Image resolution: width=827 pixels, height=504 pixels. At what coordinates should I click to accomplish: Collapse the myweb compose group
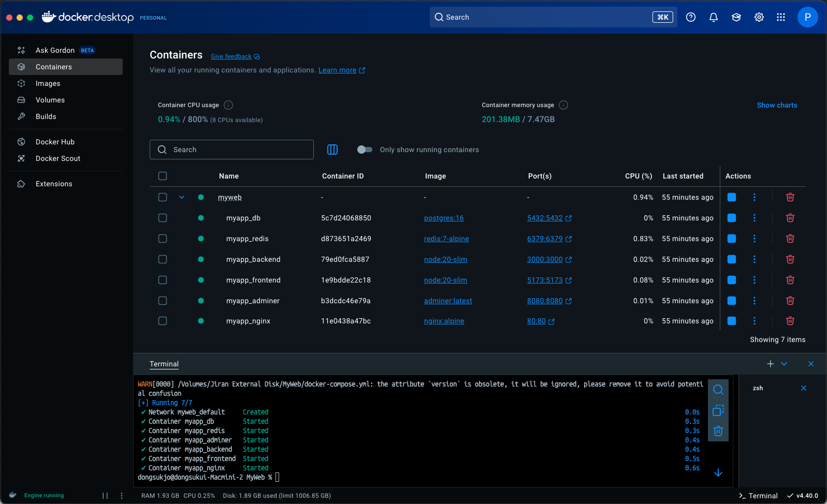click(x=182, y=197)
